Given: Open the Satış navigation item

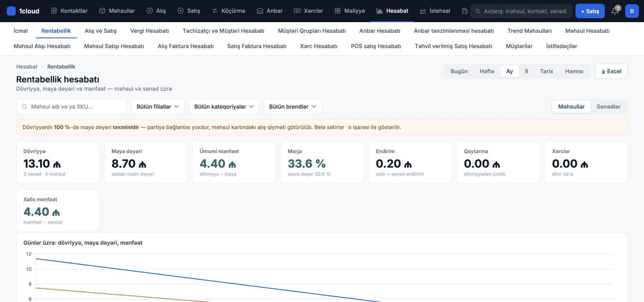Looking at the screenshot, I should (x=189, y=11).
